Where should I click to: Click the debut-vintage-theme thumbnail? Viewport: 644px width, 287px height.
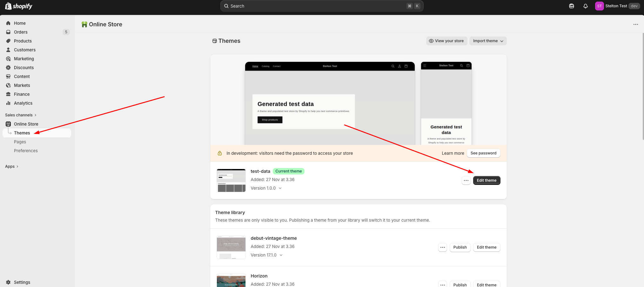[x=231, y=247]
